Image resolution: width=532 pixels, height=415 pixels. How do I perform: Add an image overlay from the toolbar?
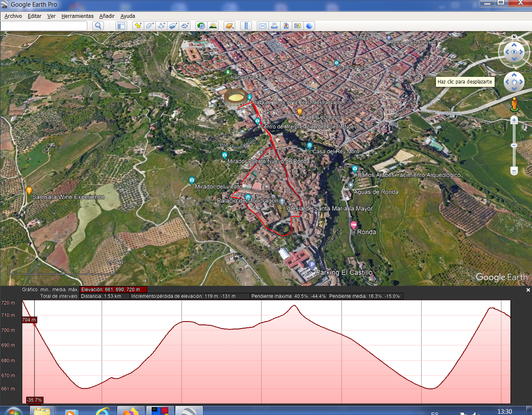click(x=173, y=26)
